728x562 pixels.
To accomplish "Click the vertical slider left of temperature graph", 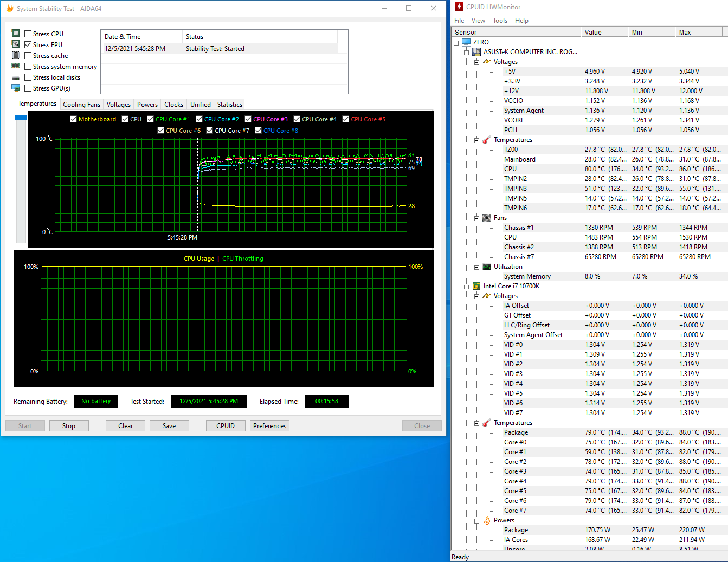I will [21, 179].
